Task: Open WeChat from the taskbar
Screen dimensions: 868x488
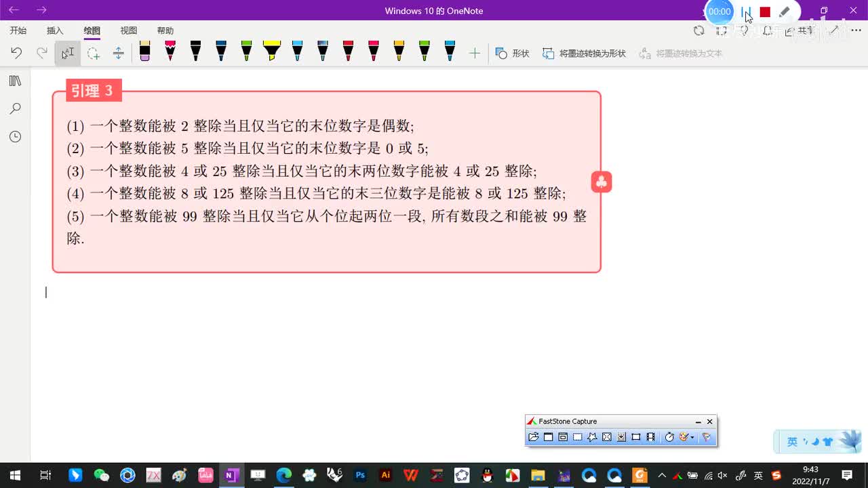Action: pos(101,475)
